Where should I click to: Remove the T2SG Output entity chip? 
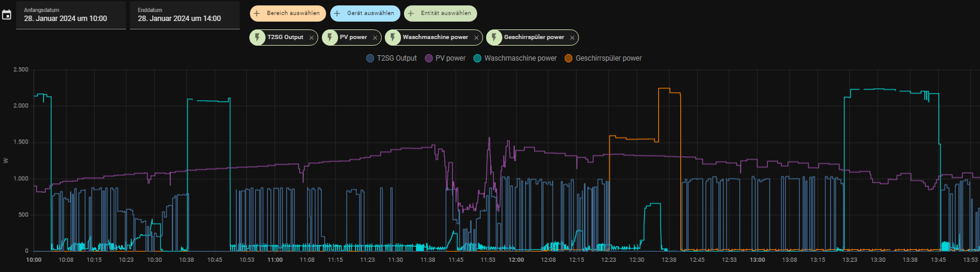coord(312,38)
